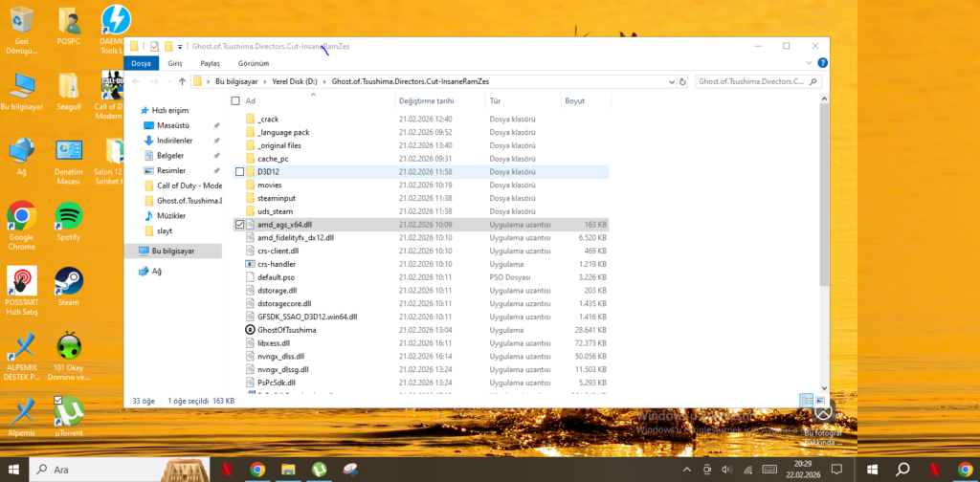Click the touch keyboard tray icon
Viewport: 980px width, 482px height.
click(769, 469)
